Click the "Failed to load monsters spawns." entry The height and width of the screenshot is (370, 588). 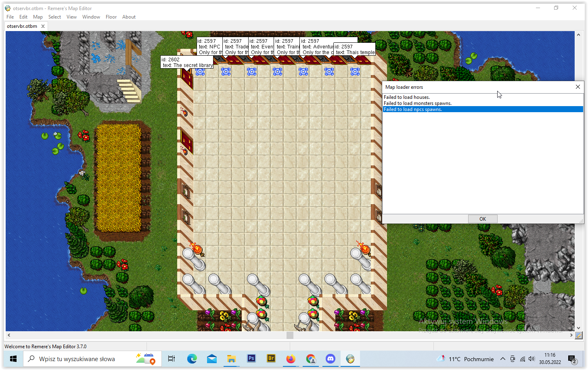pyautogui.click(x=418, y=103)
